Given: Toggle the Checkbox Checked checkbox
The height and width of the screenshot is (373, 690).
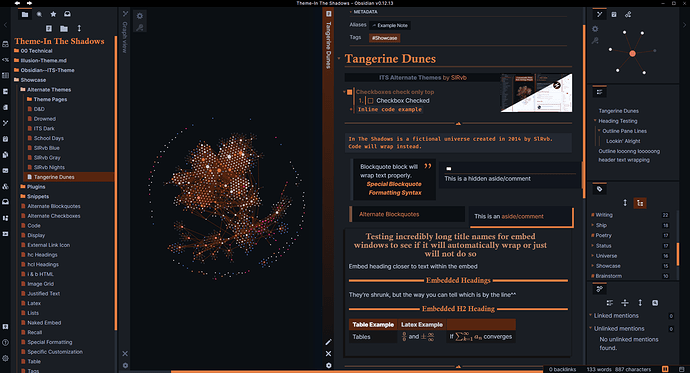Looking at the screenshot, I should 371,101.
